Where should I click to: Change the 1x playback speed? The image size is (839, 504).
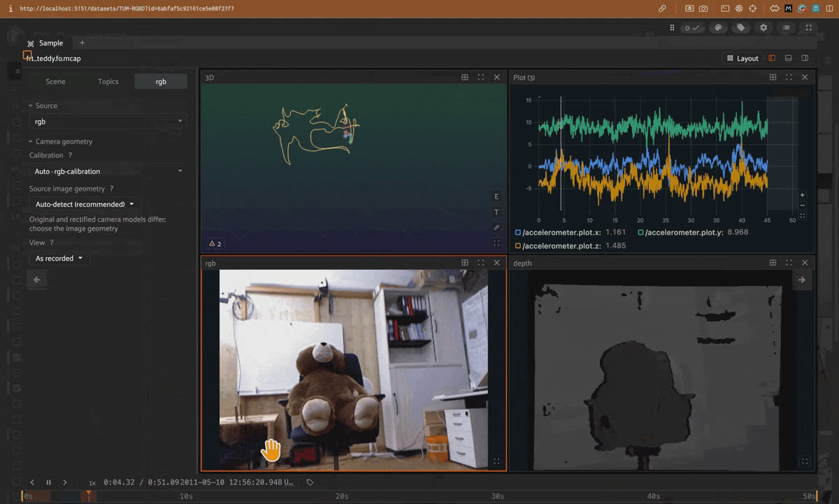[x=92, y=483]
